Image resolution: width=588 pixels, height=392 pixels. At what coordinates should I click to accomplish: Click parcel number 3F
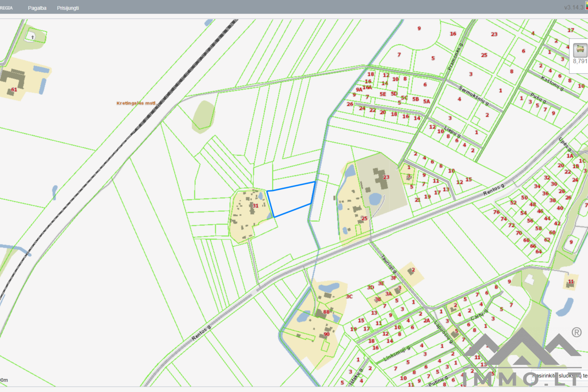394,278
